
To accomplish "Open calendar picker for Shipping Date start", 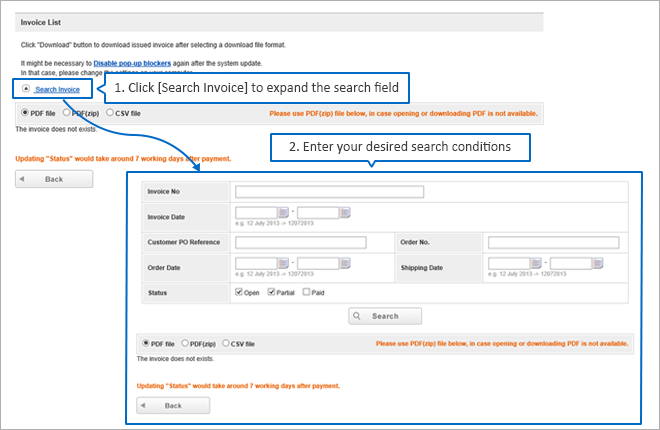I will tap(537, 263).
